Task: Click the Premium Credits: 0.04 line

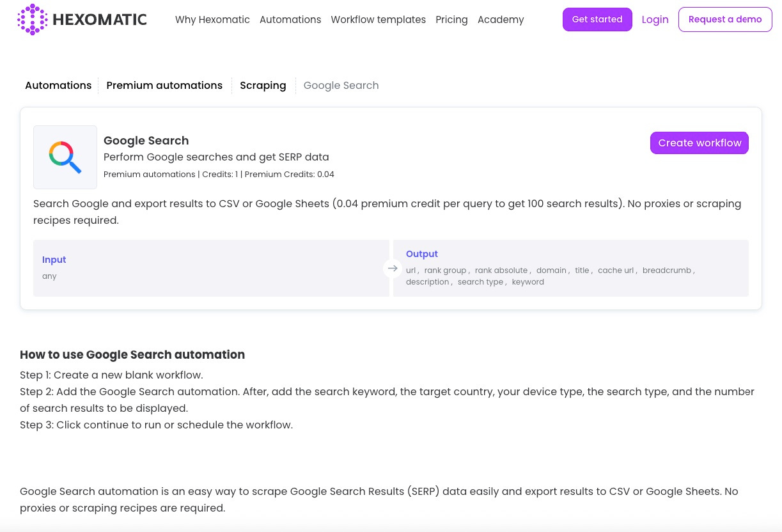Action: pos(219,175)
